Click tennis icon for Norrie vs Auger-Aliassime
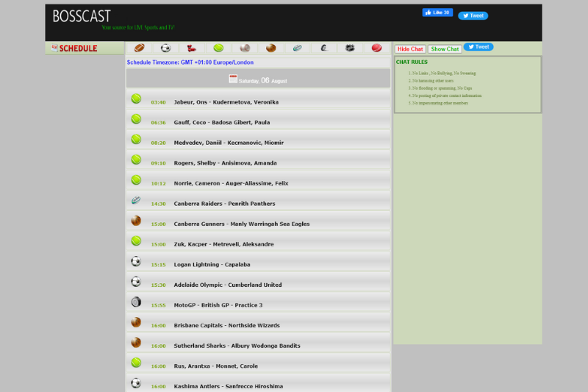588x392 pixels. (x=136, y=179)
